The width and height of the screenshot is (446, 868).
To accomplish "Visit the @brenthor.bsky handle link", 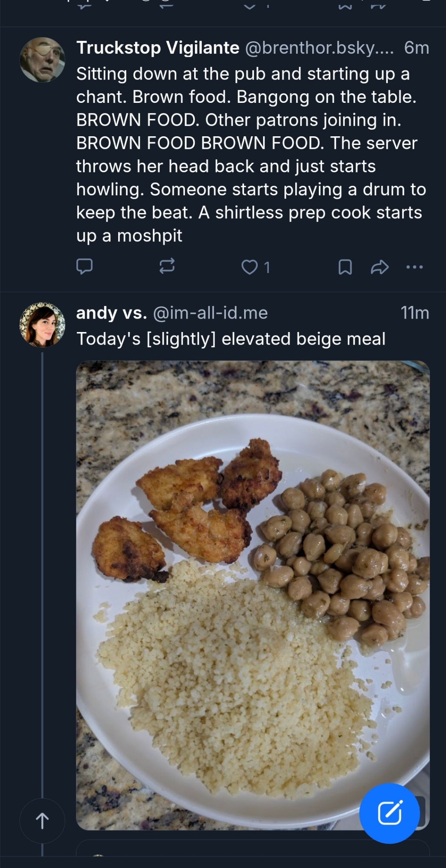I will [319, 48].
